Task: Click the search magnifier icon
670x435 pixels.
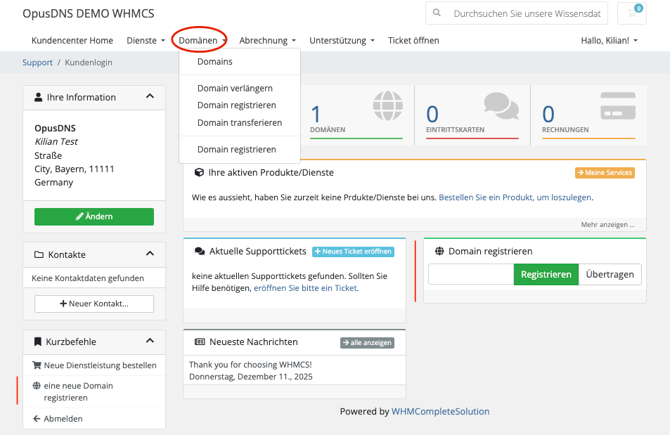Action: click(x=437, y=13)
